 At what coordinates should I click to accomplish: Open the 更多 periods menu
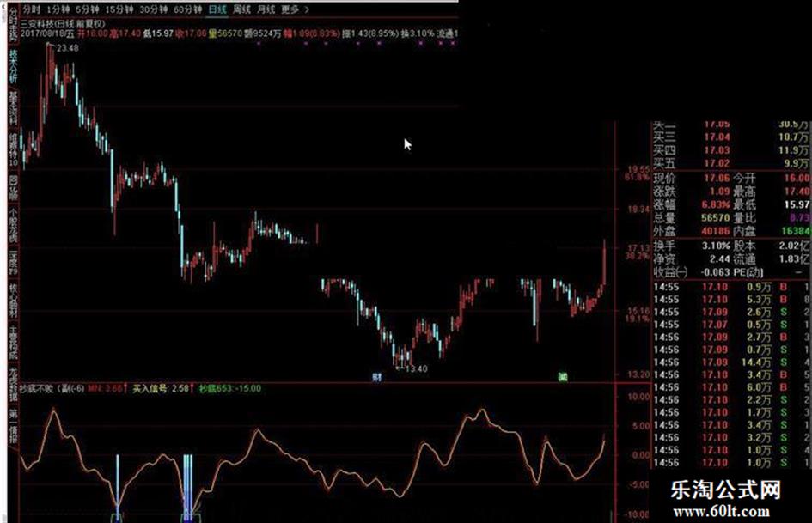290,9
